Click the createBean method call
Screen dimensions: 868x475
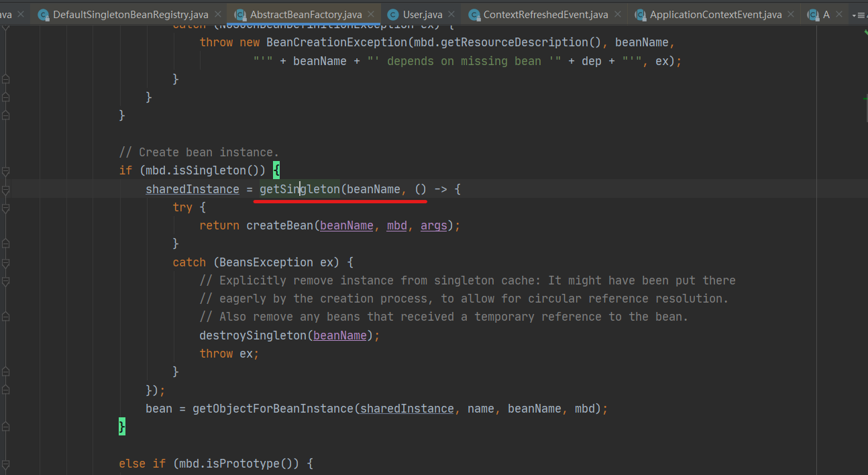pos(280,225)
